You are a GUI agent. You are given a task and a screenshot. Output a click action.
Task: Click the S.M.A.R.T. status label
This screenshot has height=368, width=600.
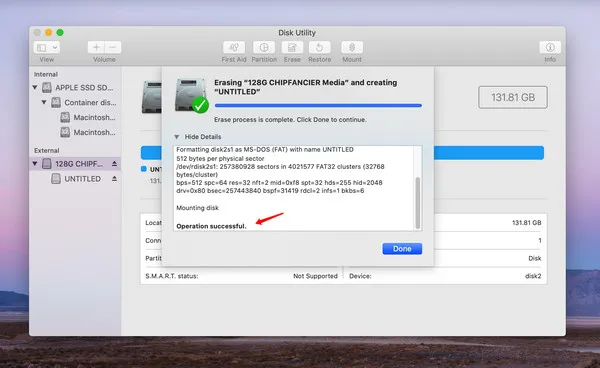172,276
